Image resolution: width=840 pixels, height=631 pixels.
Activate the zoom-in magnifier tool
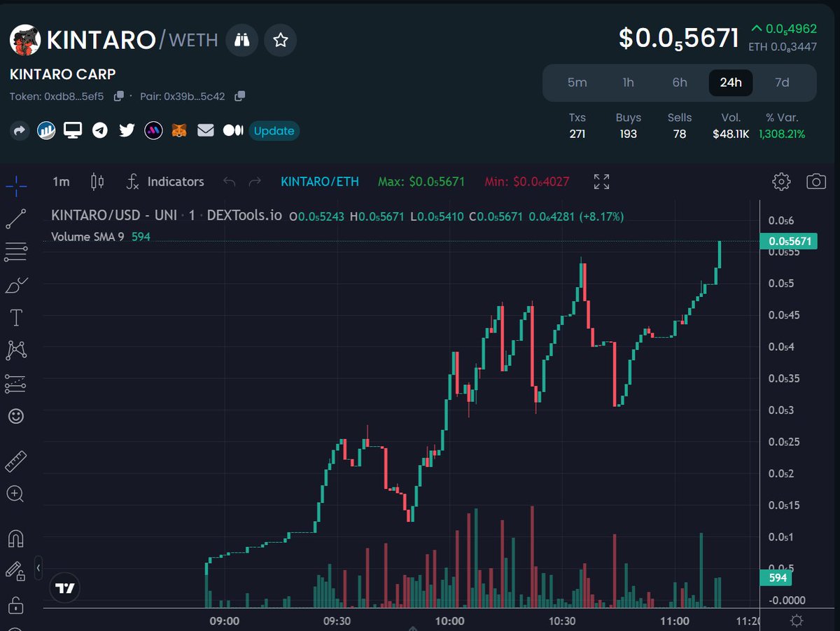click(15, 494)
